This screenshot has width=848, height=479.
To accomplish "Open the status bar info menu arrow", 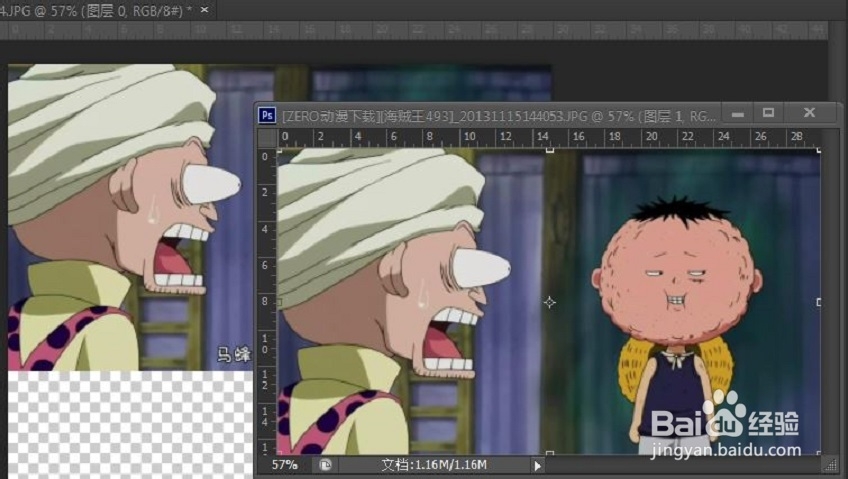I will pos(537,465).
